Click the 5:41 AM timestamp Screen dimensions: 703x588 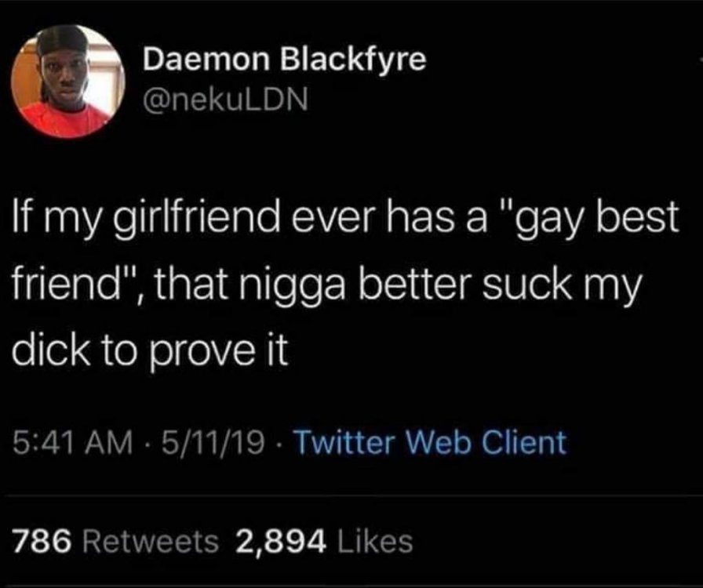(x=72, y=443)
